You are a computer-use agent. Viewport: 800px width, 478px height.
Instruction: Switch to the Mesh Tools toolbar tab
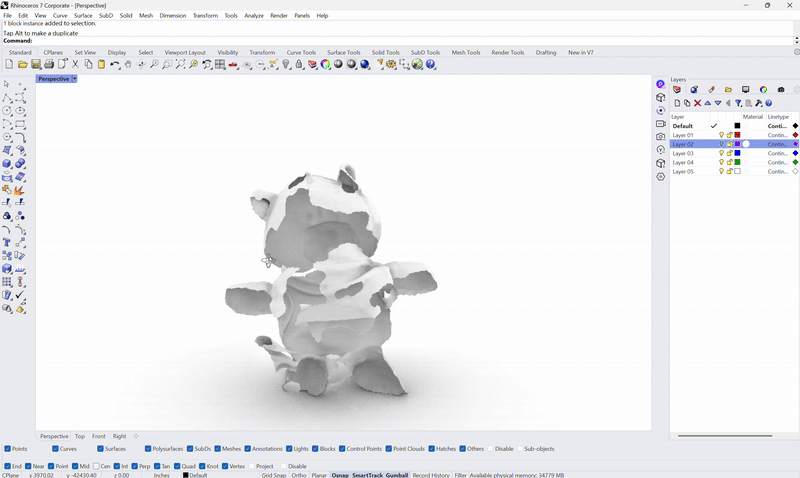pyautogui.click(x=466, y=52)
